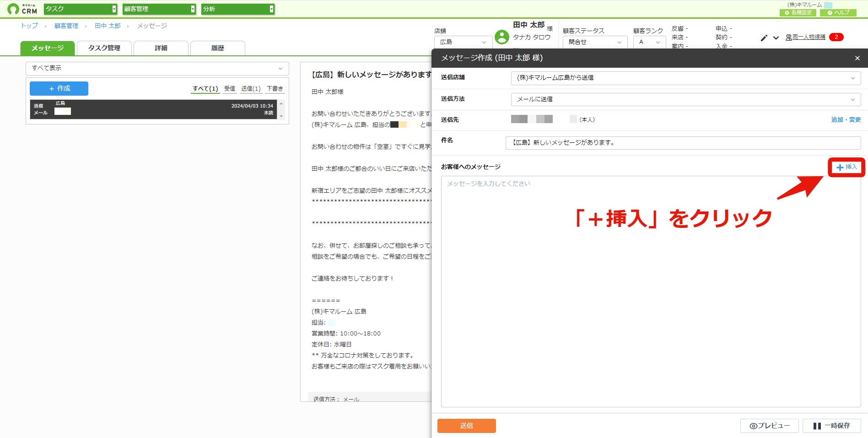Click the 一時保存 save draft button

832,426
